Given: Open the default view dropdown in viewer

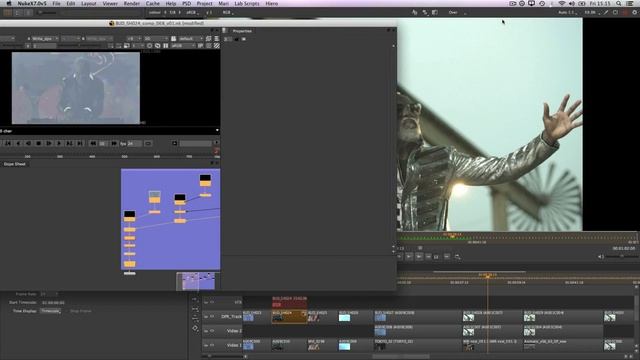Looking at the screenshot, I should click(191, 38).
